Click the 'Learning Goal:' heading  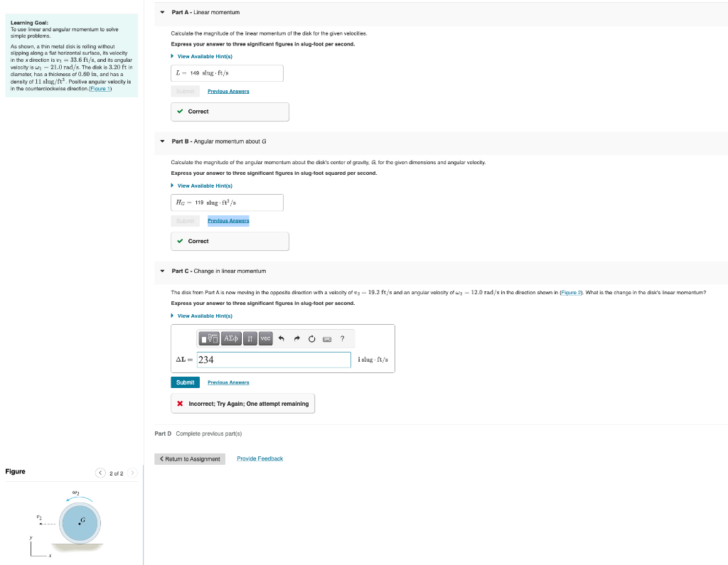[x=29, y=23]
